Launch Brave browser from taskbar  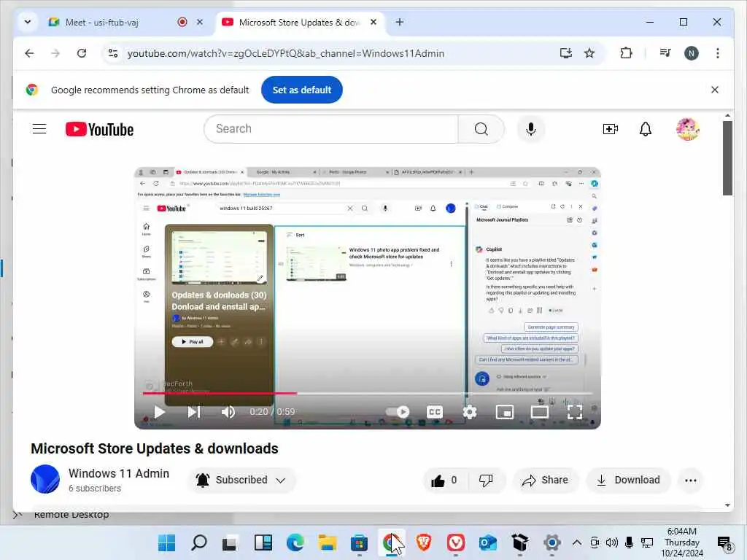click(x=424, y=542)
